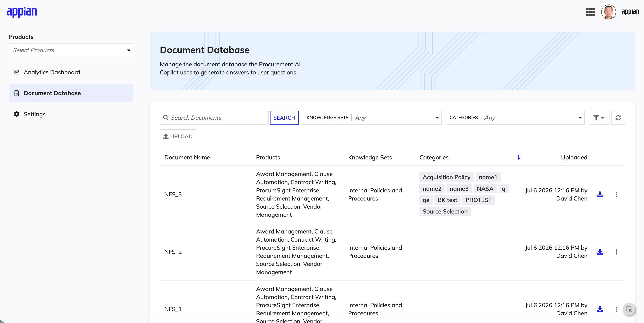The width and height of the screenshot is (644, 323).
Task: Click the UPLOAD button
Action: tap(178, 136)
